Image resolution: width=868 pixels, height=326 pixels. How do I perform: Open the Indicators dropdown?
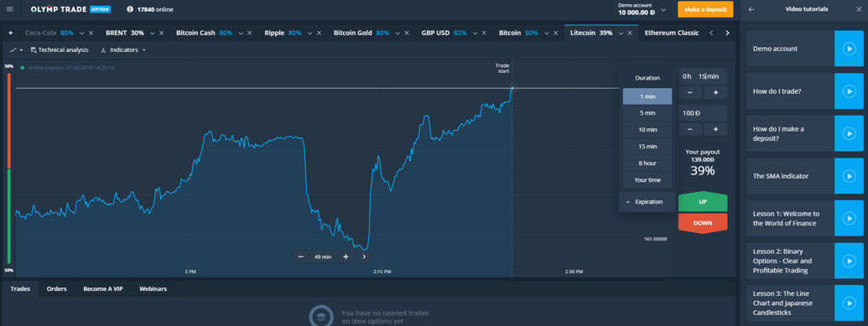(123, 49)
